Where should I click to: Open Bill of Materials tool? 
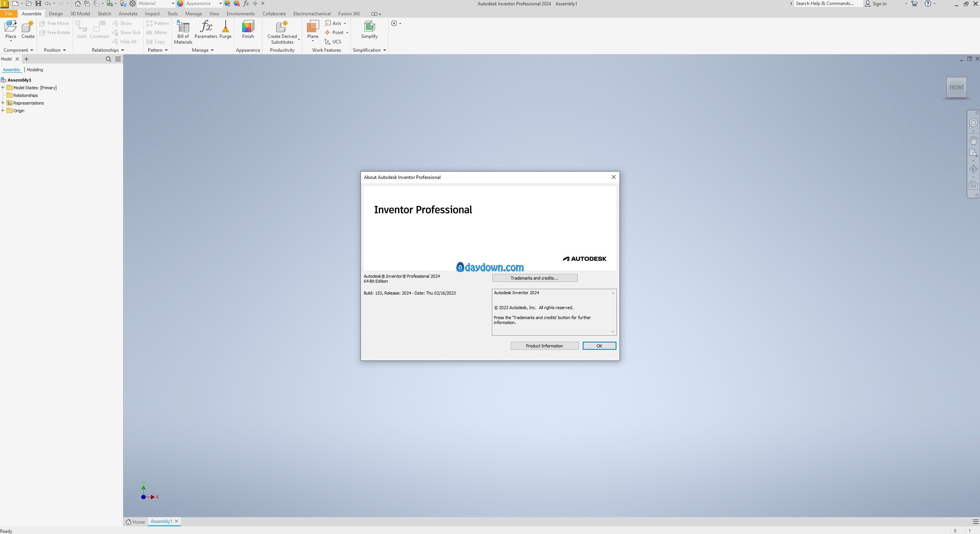coord(183,28)
